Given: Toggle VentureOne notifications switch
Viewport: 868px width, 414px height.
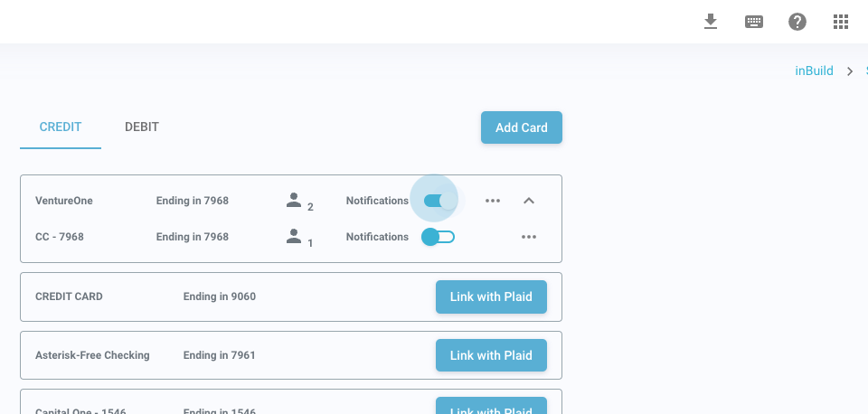Looking at the screenshot, I should 439,201.
